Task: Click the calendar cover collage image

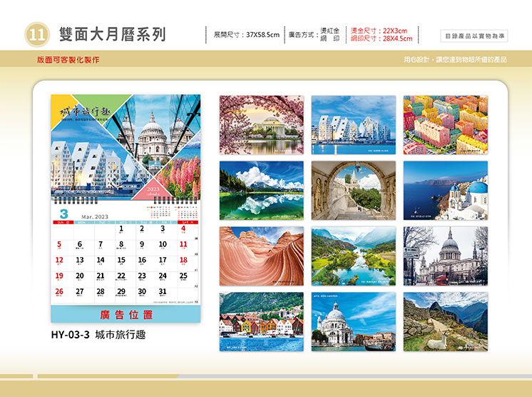Action: (x=125, y=145)
